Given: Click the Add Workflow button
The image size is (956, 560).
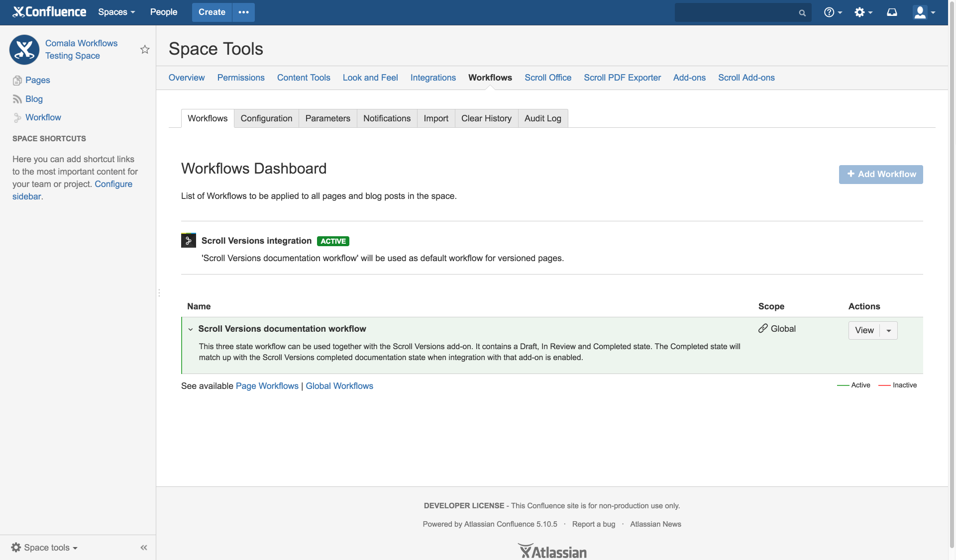Looking at the screenshot, I should click(881, 174).
